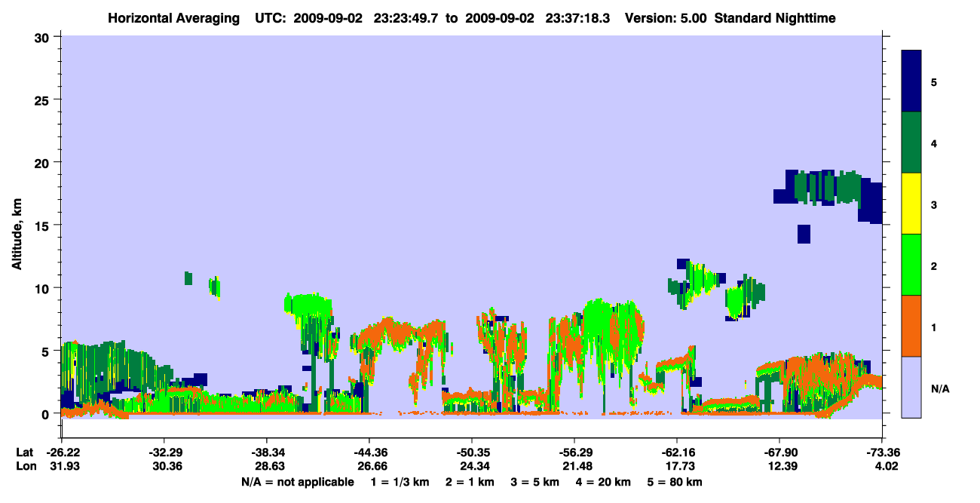
Task: Click the legend text 'N/A = not applicable'
Action: pyautogui.click(x=297, y=482)
